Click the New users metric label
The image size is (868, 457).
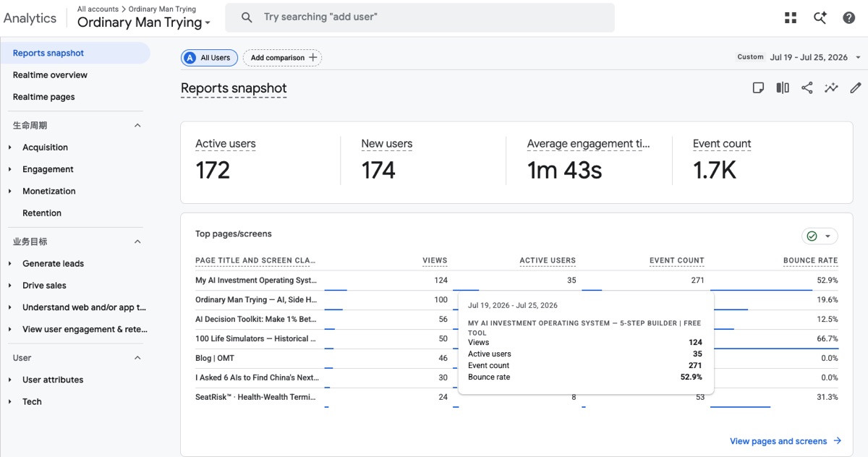point(387,144)
